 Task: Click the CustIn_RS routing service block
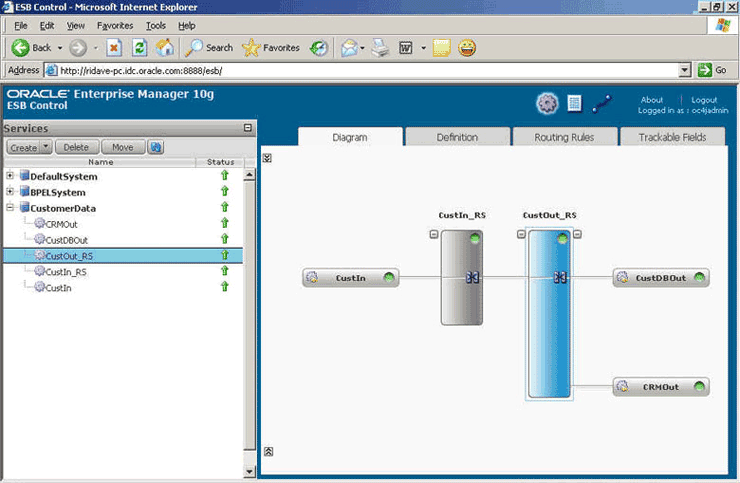coord(462,277)
